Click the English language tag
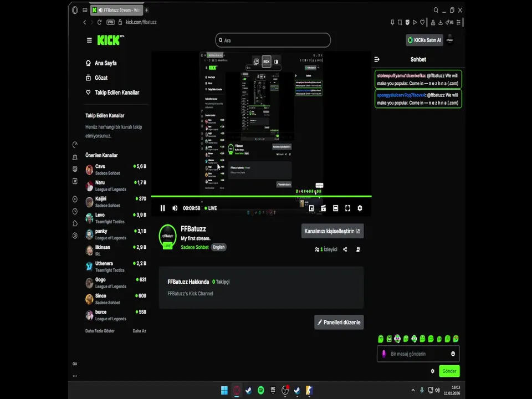The height and width of the screenshot is (399, 532). click(219, 247)
